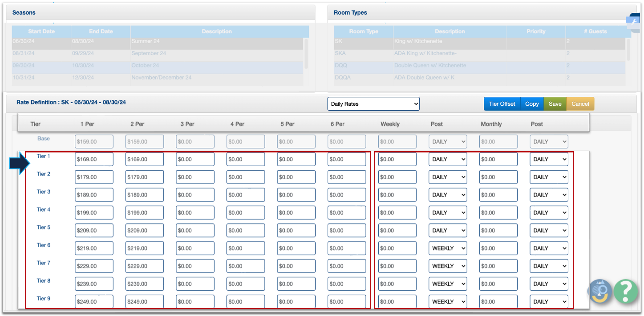
Task: Click the Tier Offset button
Action: 502,104
